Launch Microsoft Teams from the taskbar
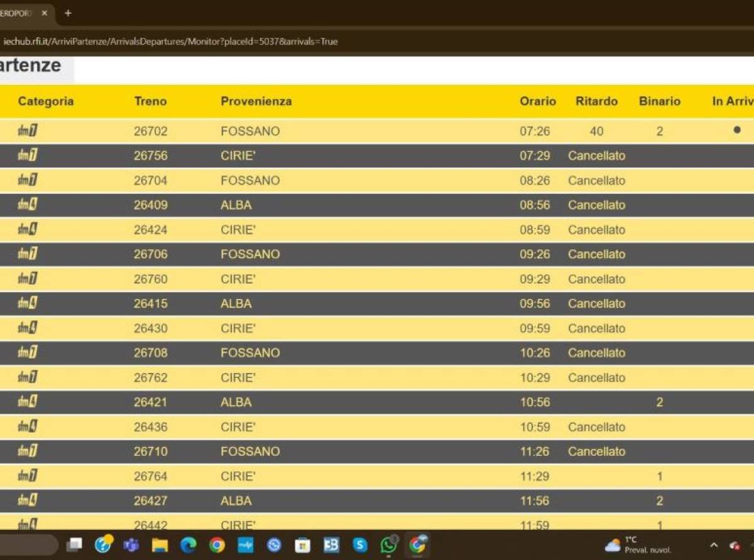The image size is (754, 560). coord(131,545)
